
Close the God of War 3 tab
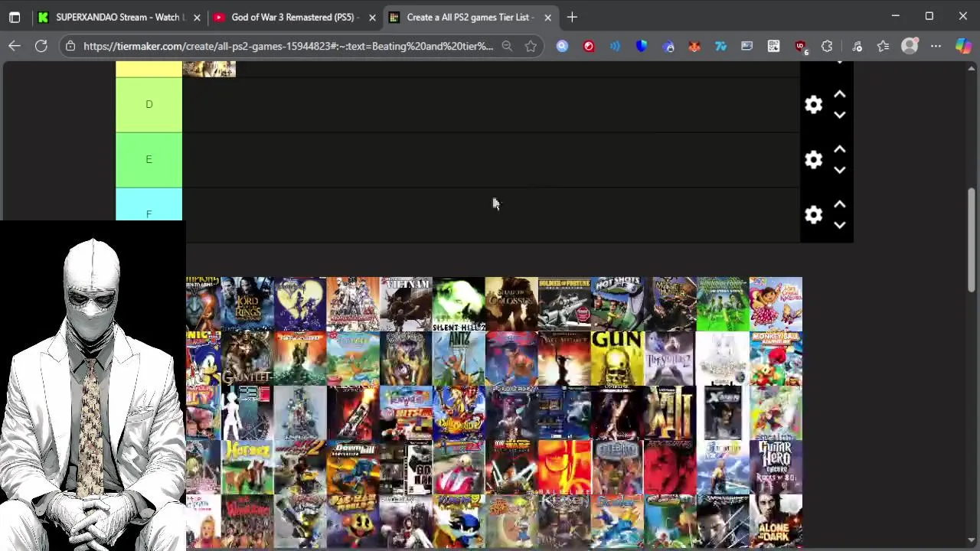372,17
